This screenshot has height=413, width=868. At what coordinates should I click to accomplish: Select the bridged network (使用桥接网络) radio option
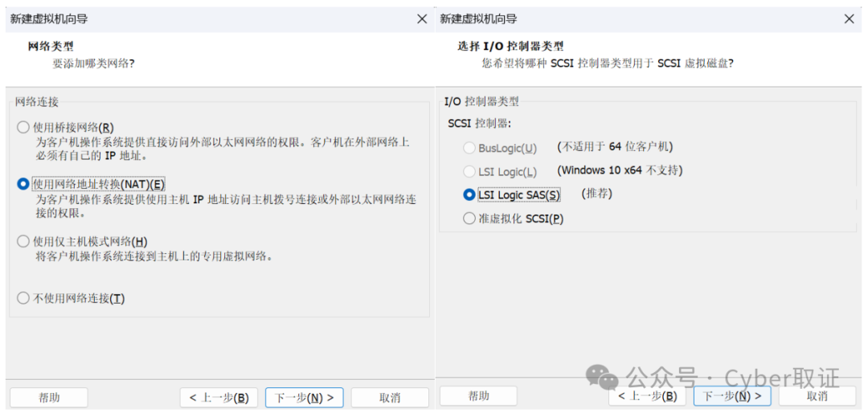pos(23,127)
